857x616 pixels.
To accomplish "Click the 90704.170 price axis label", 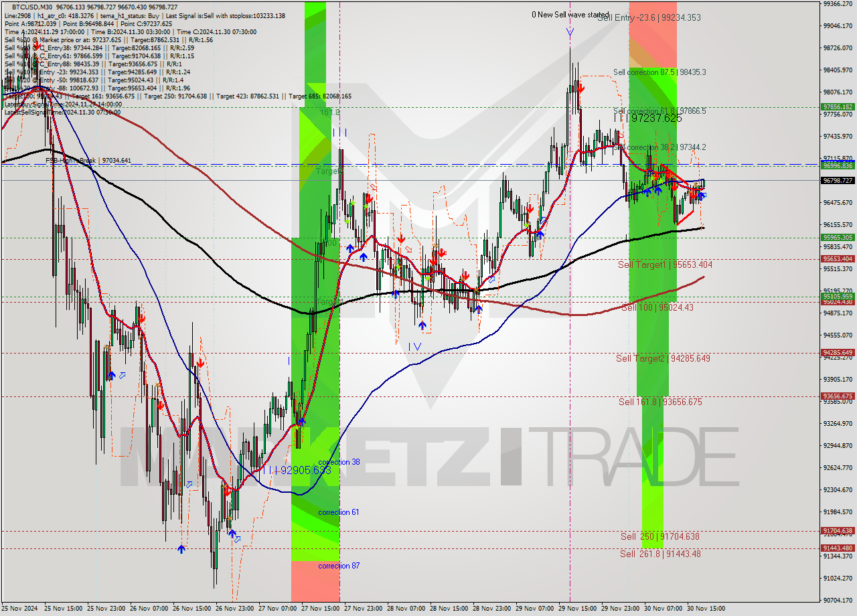I will (838, 600).
